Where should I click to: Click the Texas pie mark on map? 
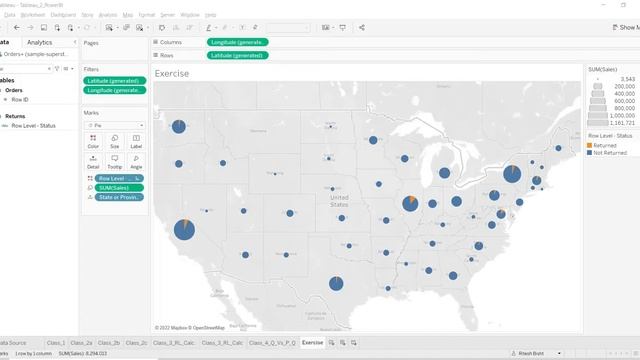point(336,283)
